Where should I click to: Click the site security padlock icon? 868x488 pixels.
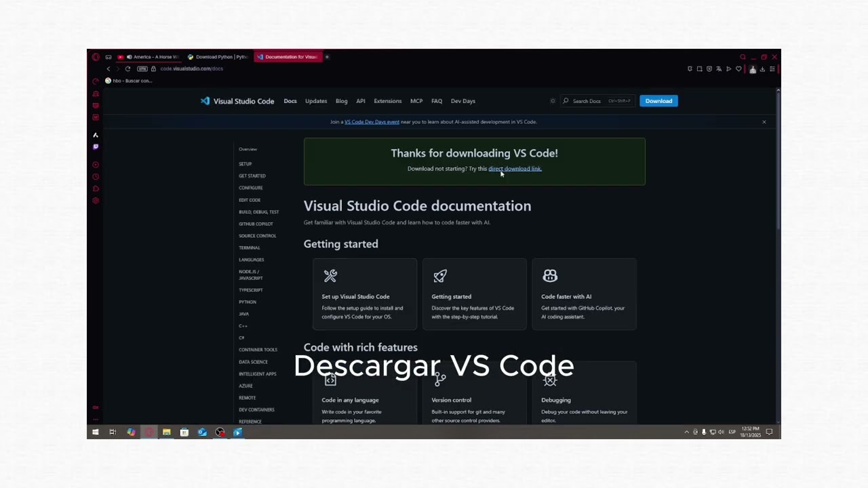pyautogui.click(x=153, y=68)
